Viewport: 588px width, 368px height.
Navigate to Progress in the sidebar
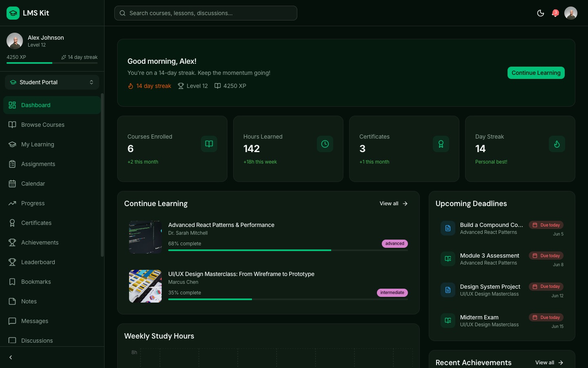pyautogui.click(x=52, y=203)
